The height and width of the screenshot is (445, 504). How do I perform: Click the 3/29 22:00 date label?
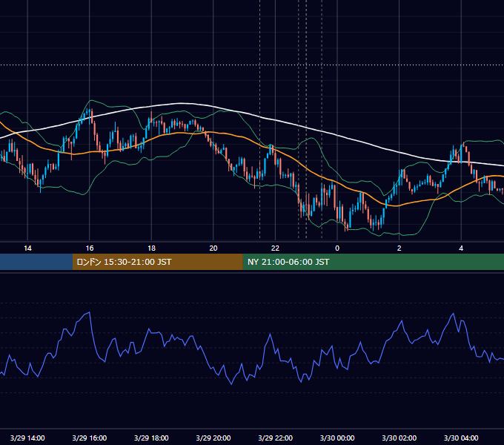coord(276,438)
